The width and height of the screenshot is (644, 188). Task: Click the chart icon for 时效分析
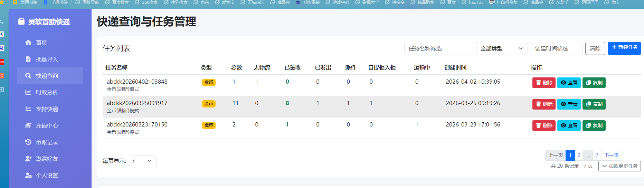tap(28, 92)
